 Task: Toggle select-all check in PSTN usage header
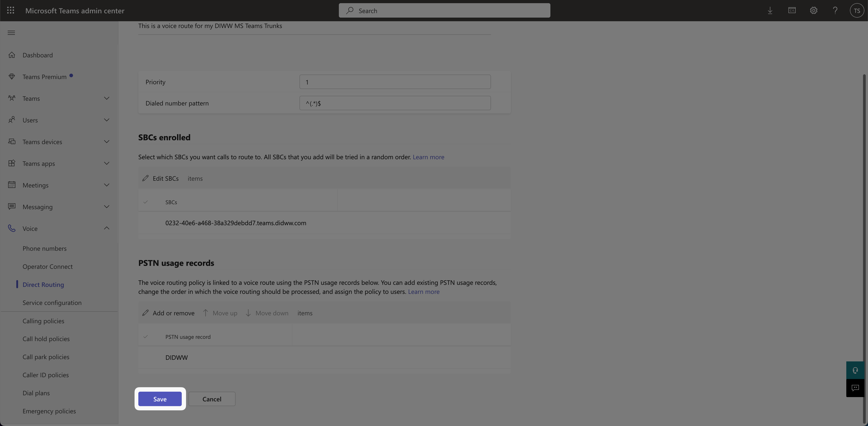pyautogui.click(x=146, y=337)
